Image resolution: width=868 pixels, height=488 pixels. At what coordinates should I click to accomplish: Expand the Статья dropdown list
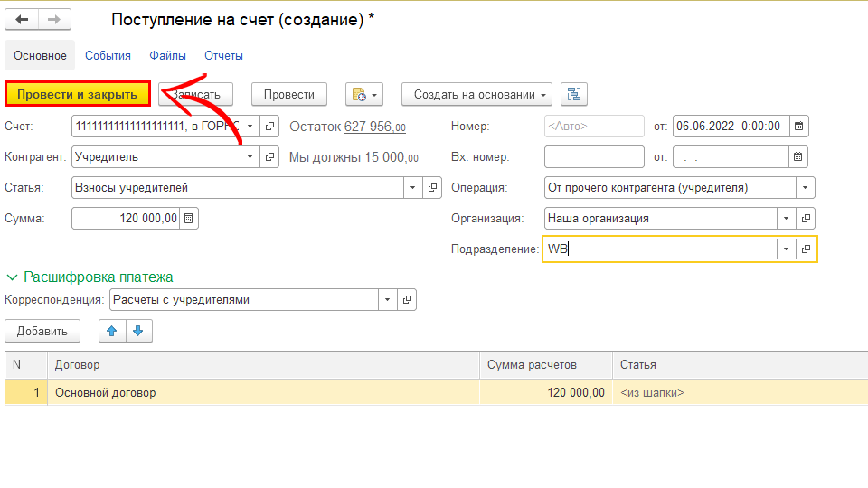point(412,188)
